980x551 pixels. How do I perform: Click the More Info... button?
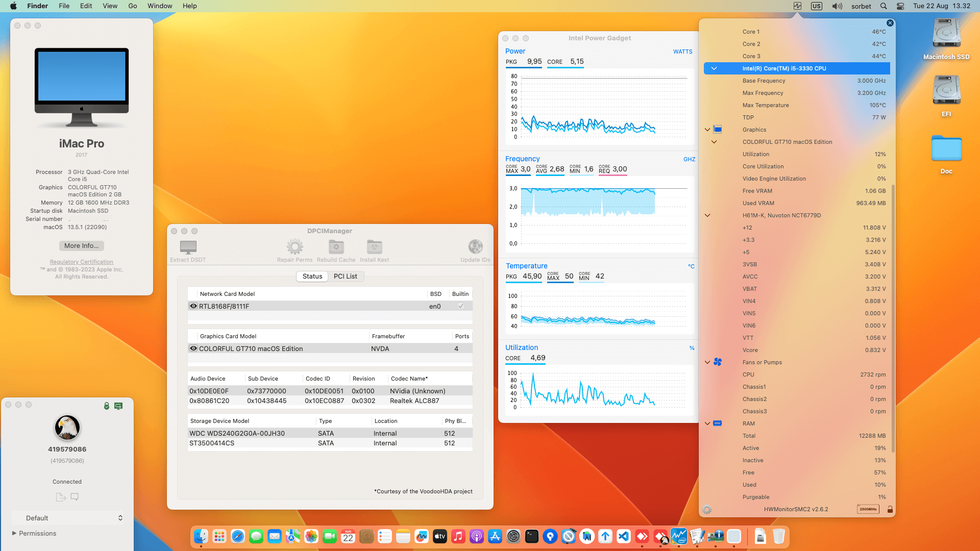(x=82, y=245)
